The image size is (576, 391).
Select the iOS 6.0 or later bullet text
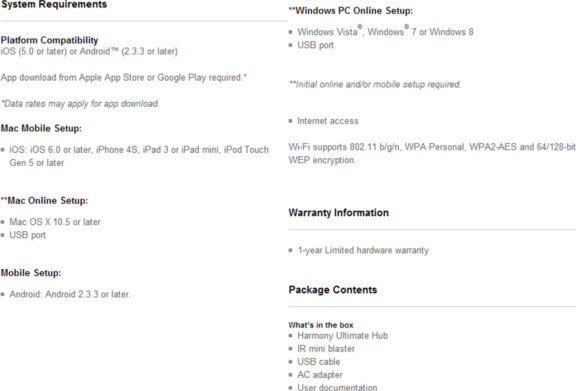[x=139, y=156]
